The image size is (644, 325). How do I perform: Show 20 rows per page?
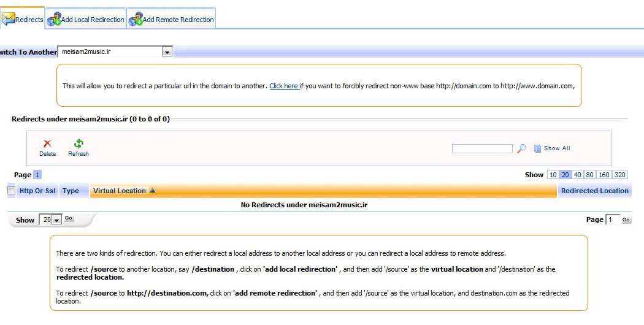pyautogui.click(x=565, y=175)
